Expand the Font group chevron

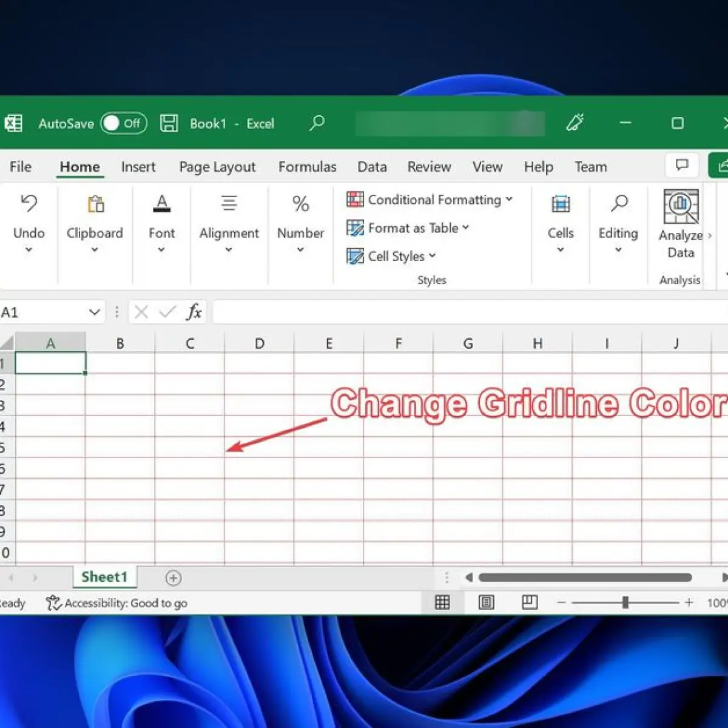[x=161, y=249]
